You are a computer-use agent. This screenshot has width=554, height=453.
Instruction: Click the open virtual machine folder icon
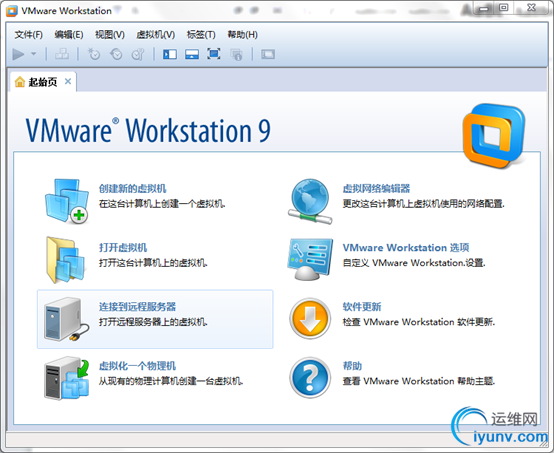coord(66,260)
